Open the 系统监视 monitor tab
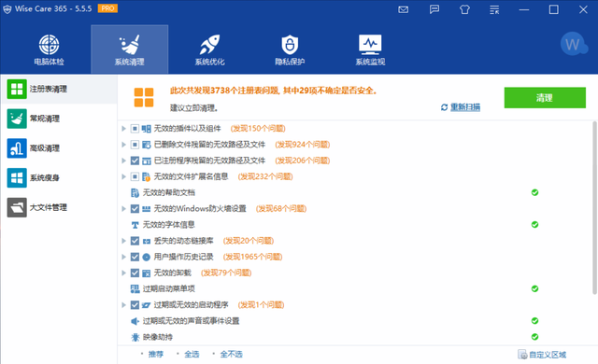598x364 pixels. [370, 49]
